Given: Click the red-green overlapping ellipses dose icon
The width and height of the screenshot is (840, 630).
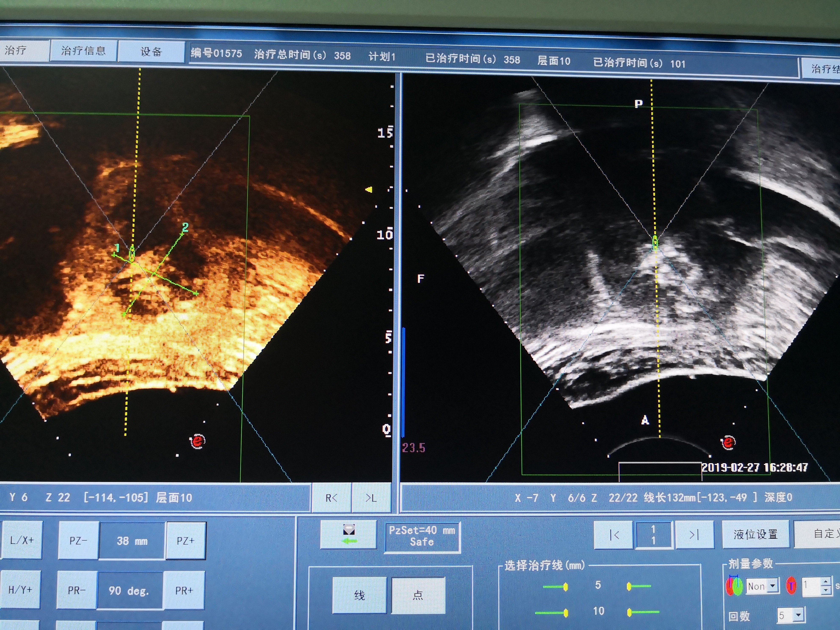Looking at the screenshot, I should coord(734,586).
